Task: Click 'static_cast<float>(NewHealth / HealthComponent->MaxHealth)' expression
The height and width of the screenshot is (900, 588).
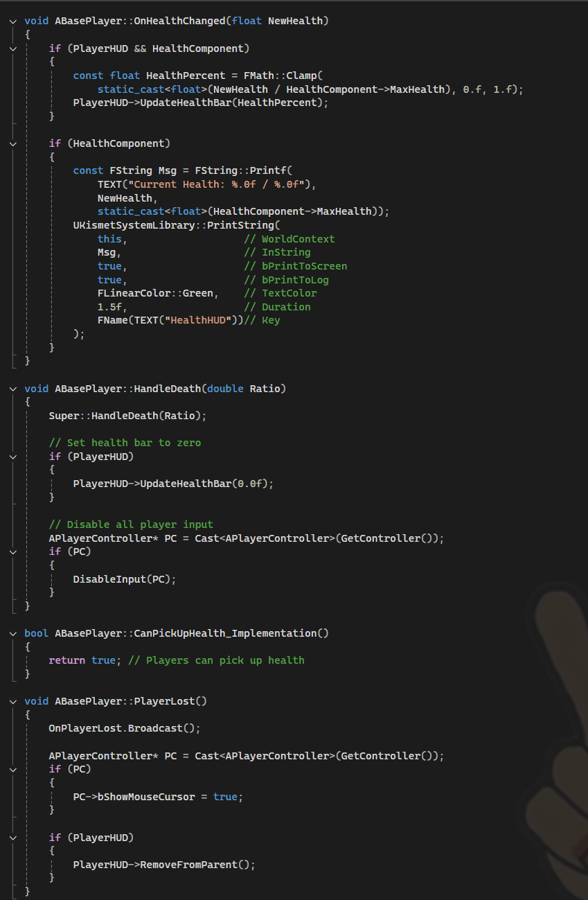Action: click(x=274, y=89)
